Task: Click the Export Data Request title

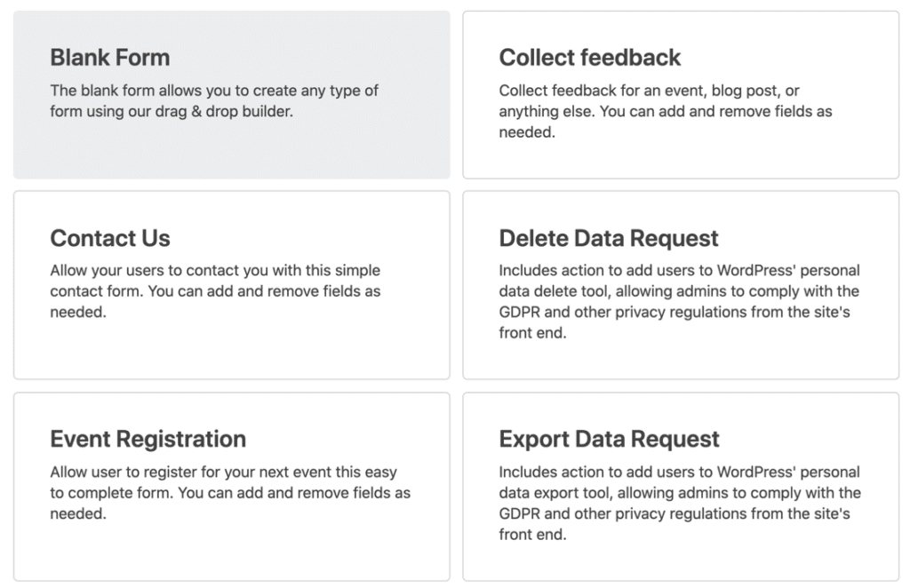Action: (x=609, y=439)
